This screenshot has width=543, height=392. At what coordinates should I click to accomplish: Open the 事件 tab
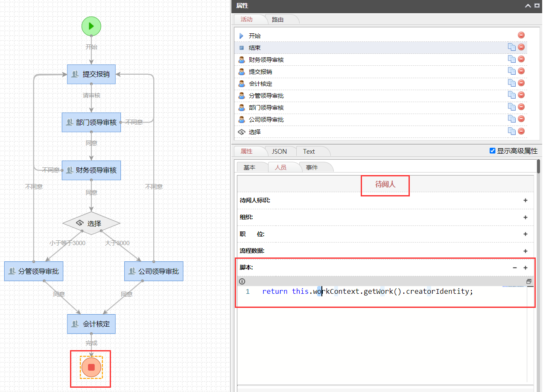point(312,167)
